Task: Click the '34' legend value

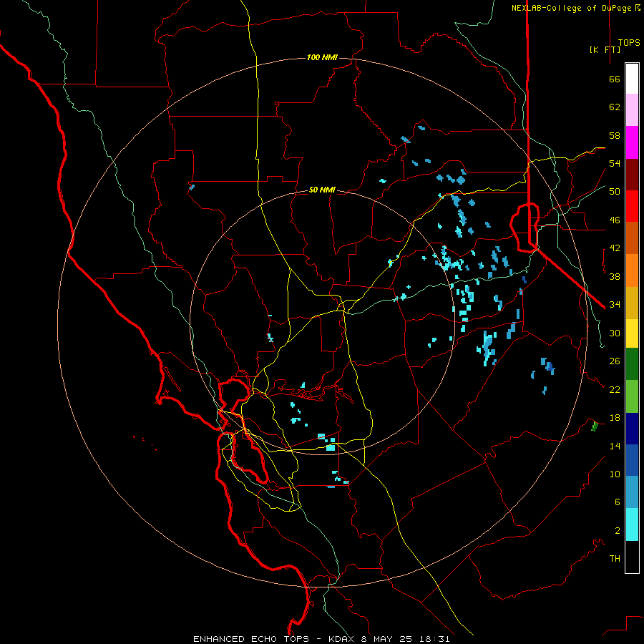Action: (615, 305)
